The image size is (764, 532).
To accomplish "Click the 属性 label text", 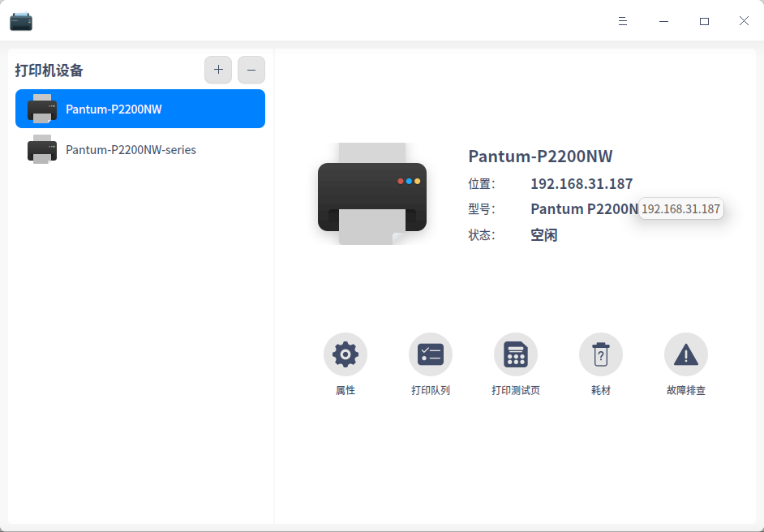I will coord(345,390).
